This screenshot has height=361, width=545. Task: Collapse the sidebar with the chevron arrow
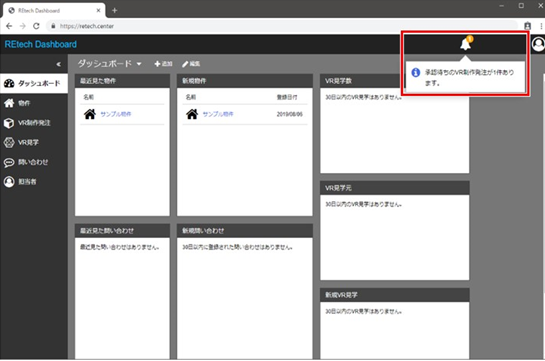pyautogui.click(x=58, y=64)
